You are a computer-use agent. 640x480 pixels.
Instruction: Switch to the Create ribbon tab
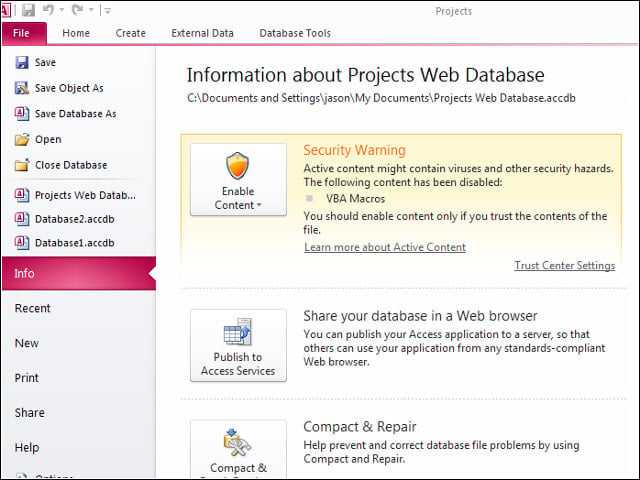(131, 33)
